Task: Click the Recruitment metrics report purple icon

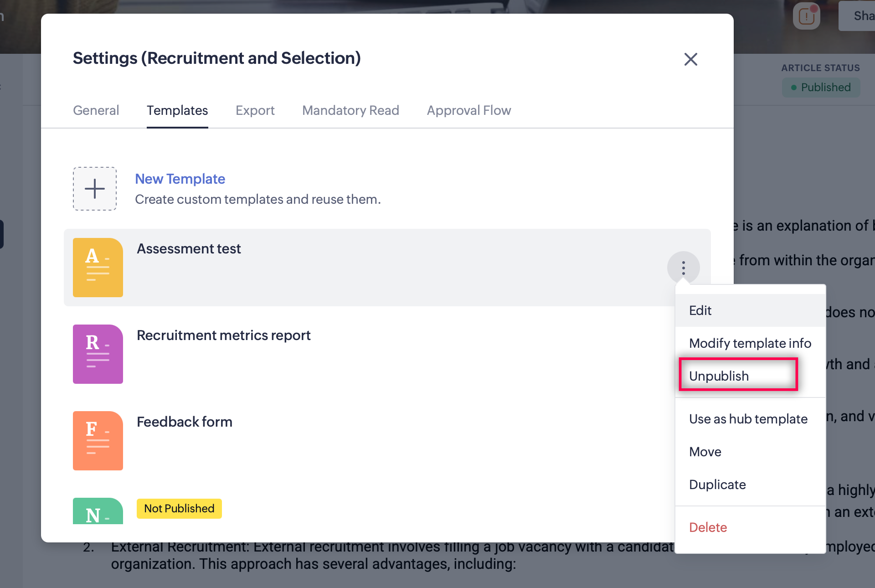Action: coord(98,354)
